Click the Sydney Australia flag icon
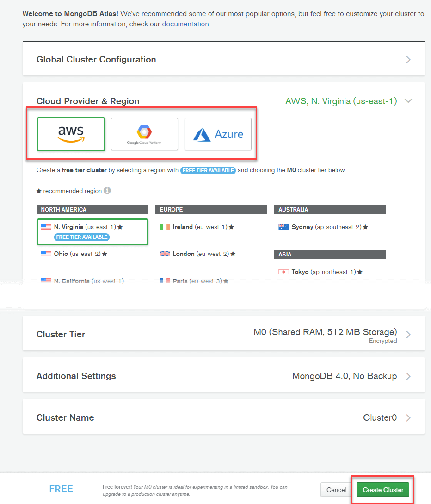 pos(283,227)
